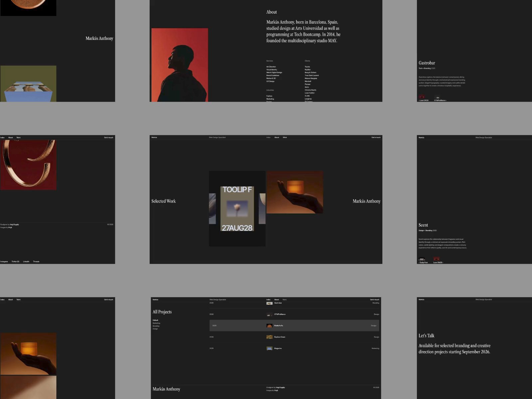Click the Let's Talk heading

[x=426, y=336]
